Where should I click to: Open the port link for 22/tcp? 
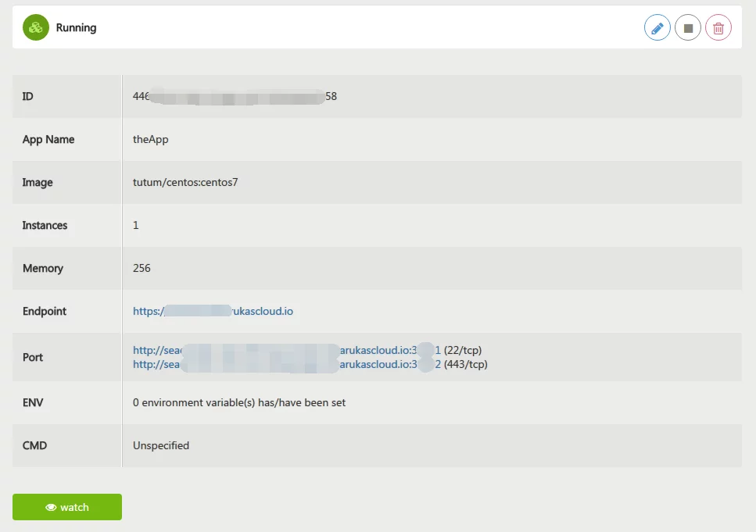(x=286, y=350)
